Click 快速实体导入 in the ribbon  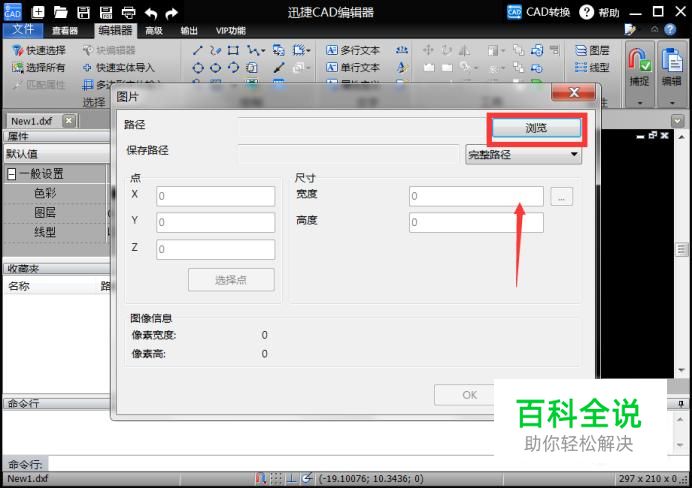coord(119,68)
